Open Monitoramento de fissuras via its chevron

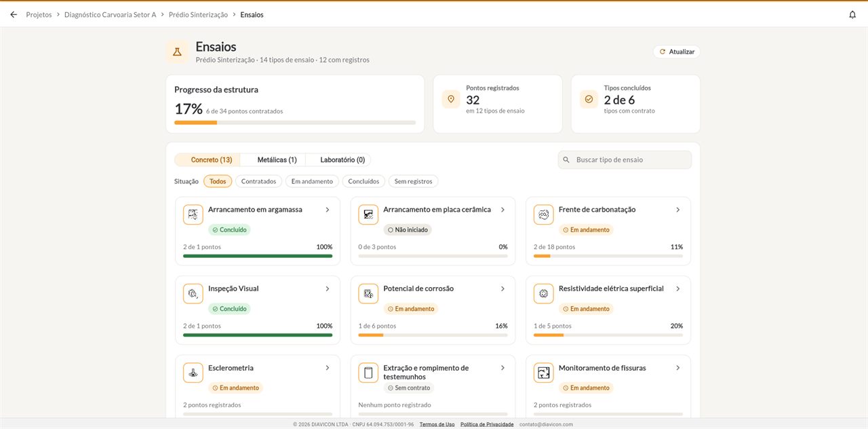pos(677,368)
